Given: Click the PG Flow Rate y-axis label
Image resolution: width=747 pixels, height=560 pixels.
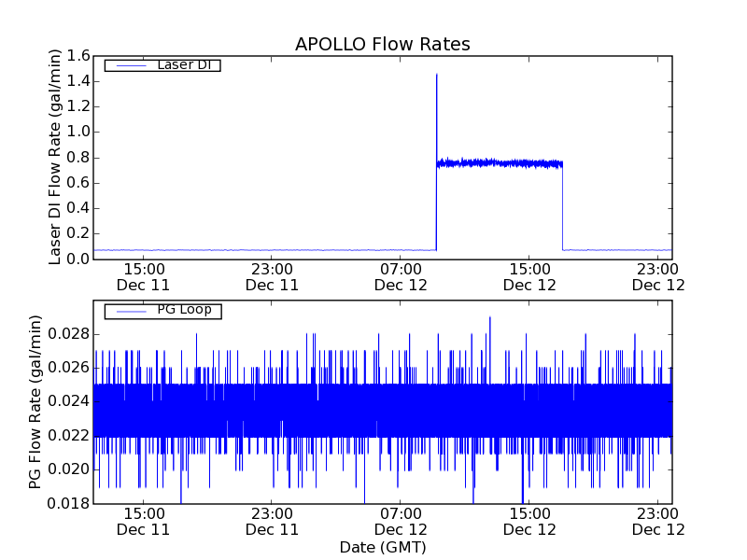Looking at the screenshot, I should click(x=35, y=401).
